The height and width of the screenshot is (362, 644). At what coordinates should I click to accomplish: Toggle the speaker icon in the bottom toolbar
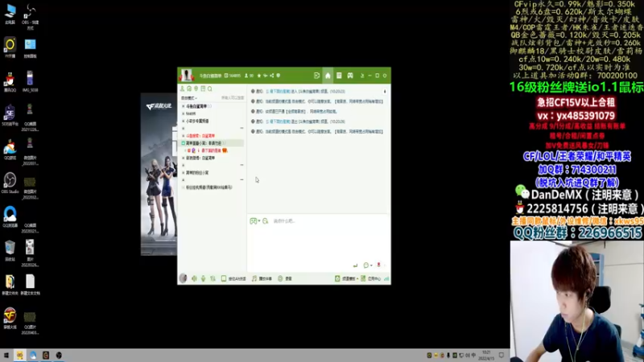coord(194,278)
